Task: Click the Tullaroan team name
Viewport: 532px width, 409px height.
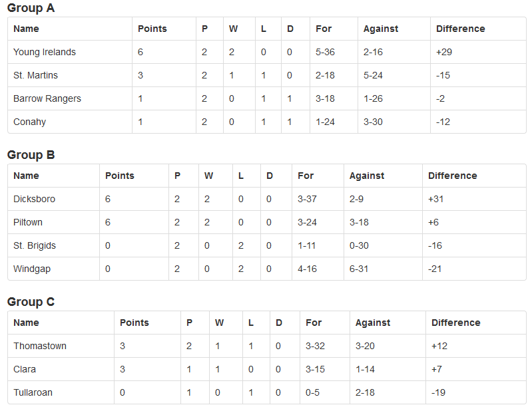Action: (x=33, y=393)
